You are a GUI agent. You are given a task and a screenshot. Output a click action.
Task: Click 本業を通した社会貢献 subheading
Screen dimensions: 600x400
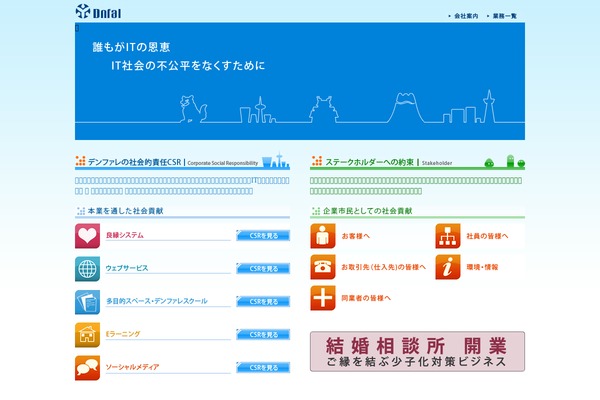pos(126,211)
